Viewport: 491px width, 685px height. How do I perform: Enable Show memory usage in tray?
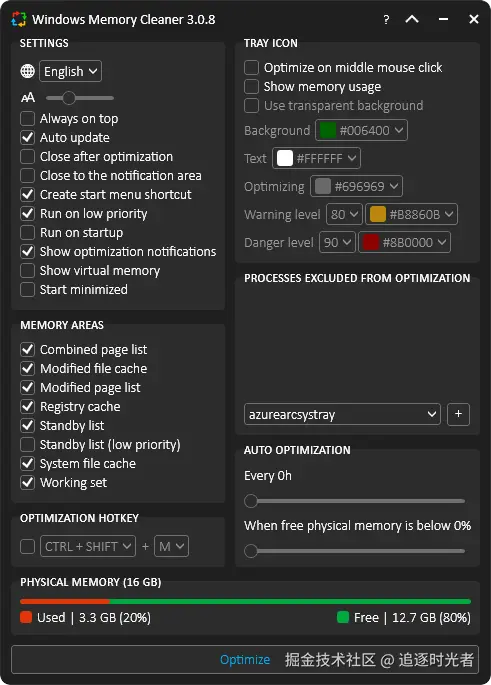[251, 86]
